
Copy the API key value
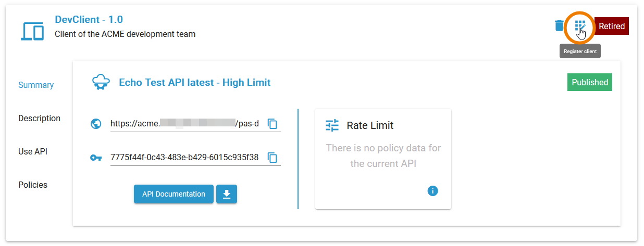pos(273,158)
